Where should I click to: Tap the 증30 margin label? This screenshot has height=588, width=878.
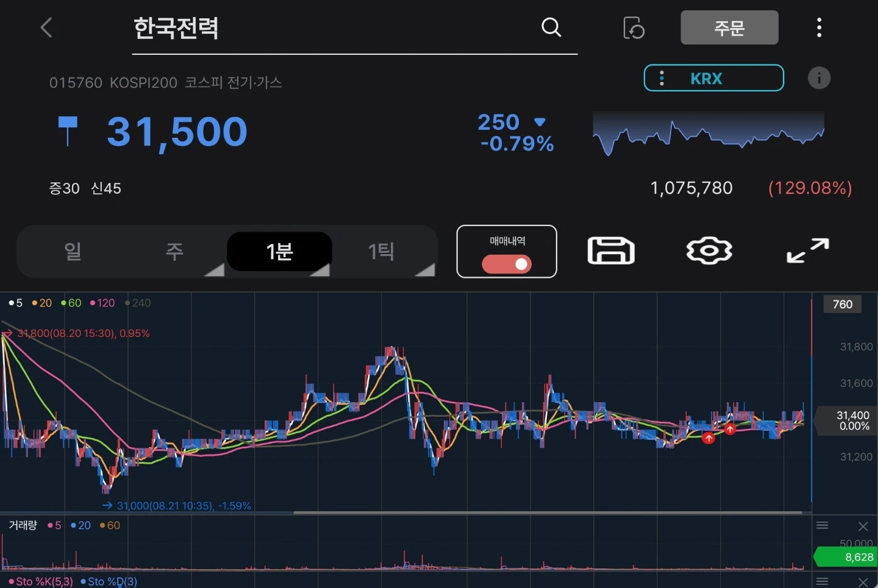pyautogui.click(x=65, y=188)
